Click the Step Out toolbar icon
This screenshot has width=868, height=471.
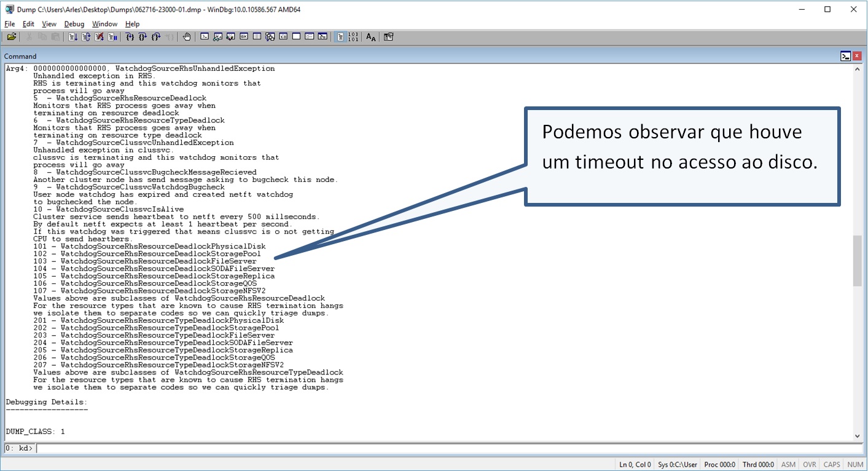click(156, 37)
